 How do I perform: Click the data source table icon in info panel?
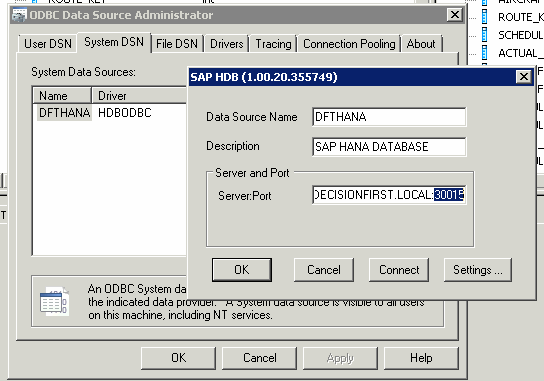coord(54,301)
